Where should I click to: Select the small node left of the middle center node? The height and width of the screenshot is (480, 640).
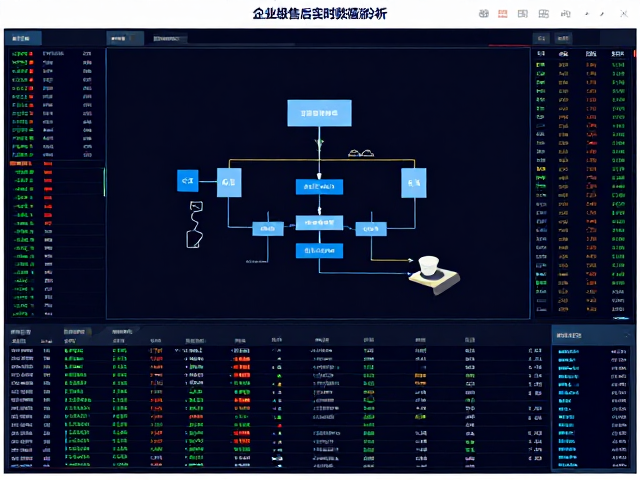(x=268, y=229)
